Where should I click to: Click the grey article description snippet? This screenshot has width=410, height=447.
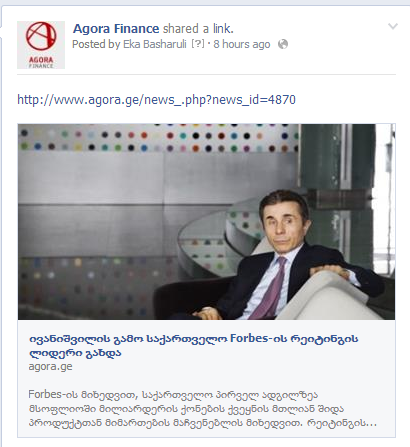point(202,409)
